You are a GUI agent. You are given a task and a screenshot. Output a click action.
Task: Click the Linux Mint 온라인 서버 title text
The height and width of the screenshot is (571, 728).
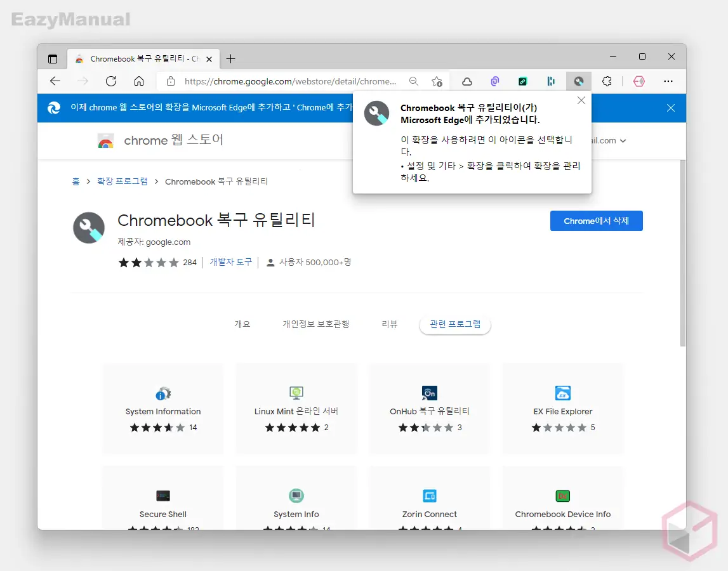(x=296, y=411)
